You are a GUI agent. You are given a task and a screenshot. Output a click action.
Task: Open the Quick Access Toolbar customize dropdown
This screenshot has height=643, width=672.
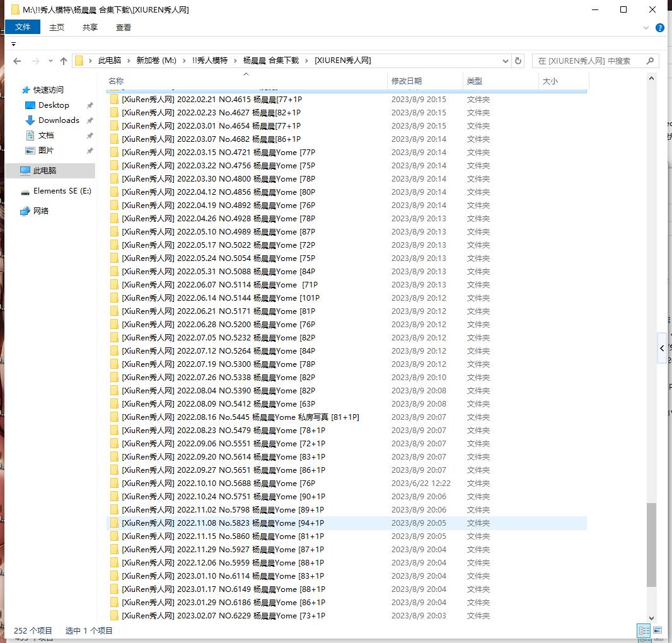(13, 44)
